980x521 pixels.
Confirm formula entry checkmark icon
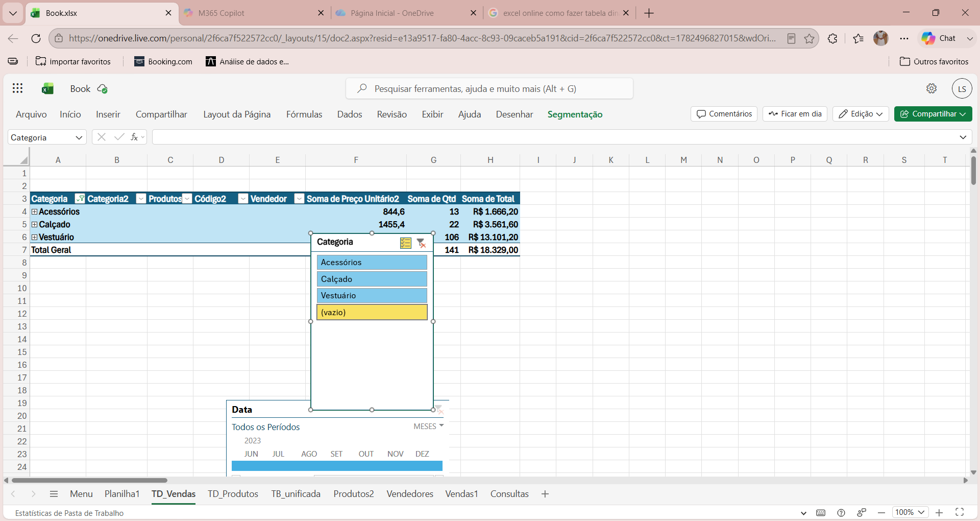pyautogui.click(x=119, y=137)
